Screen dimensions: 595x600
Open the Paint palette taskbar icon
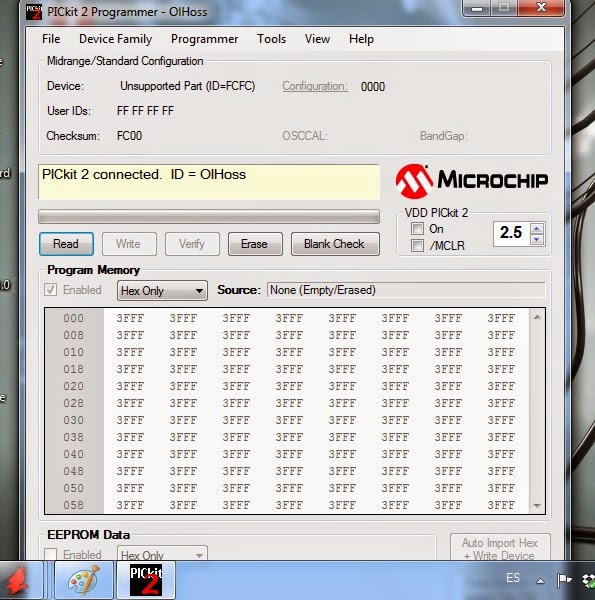pyautogui.click(x=84, y=580)
